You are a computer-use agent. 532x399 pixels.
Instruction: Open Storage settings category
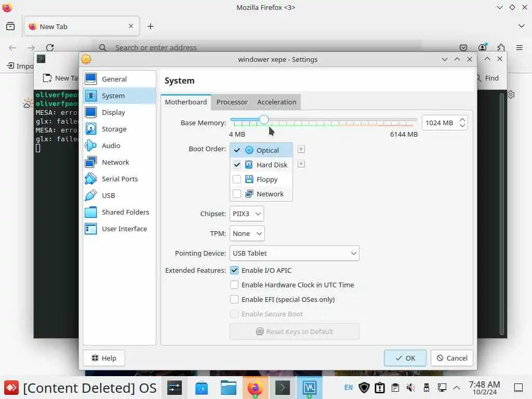coord(119,129)
